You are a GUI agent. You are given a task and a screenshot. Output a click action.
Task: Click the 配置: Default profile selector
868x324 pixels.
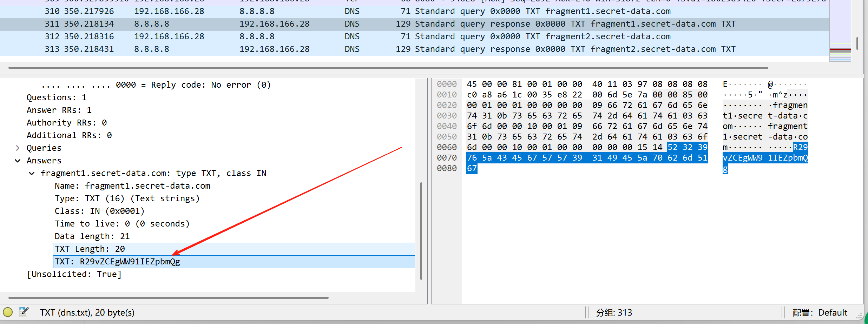tap(820, 312)
